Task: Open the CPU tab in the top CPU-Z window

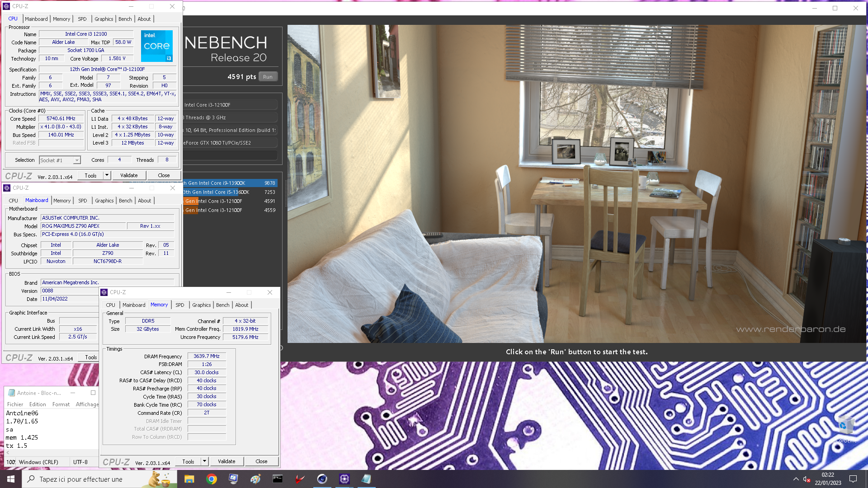Action: [13, 19]
